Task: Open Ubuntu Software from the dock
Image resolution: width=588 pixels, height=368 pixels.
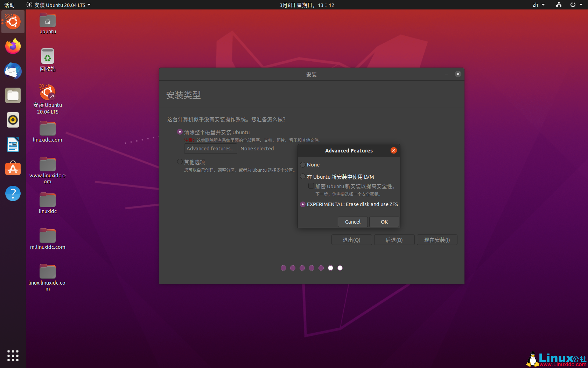Action: click(13, 169)
